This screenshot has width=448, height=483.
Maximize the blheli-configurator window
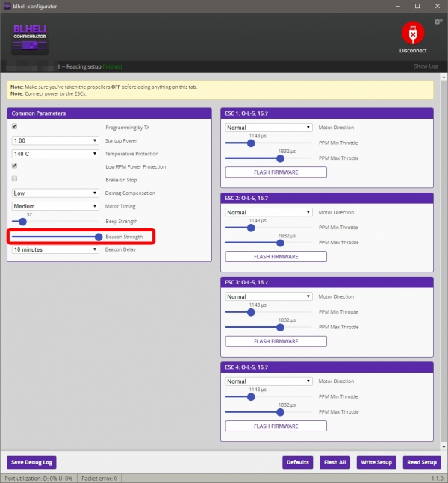click(x=417, y=6)
